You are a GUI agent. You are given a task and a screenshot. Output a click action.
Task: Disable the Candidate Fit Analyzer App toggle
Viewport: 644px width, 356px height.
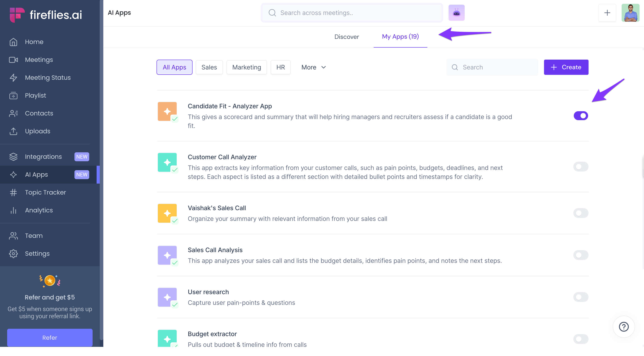580,116
